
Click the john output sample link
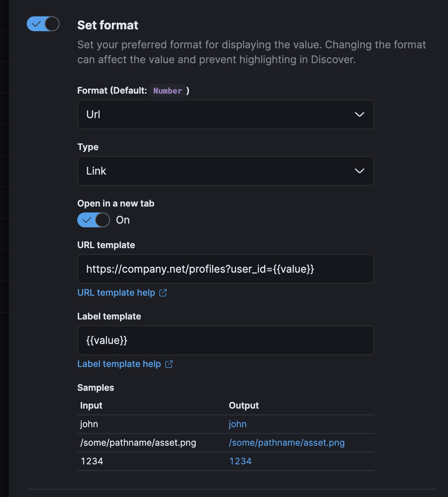(x=237, y=424)
